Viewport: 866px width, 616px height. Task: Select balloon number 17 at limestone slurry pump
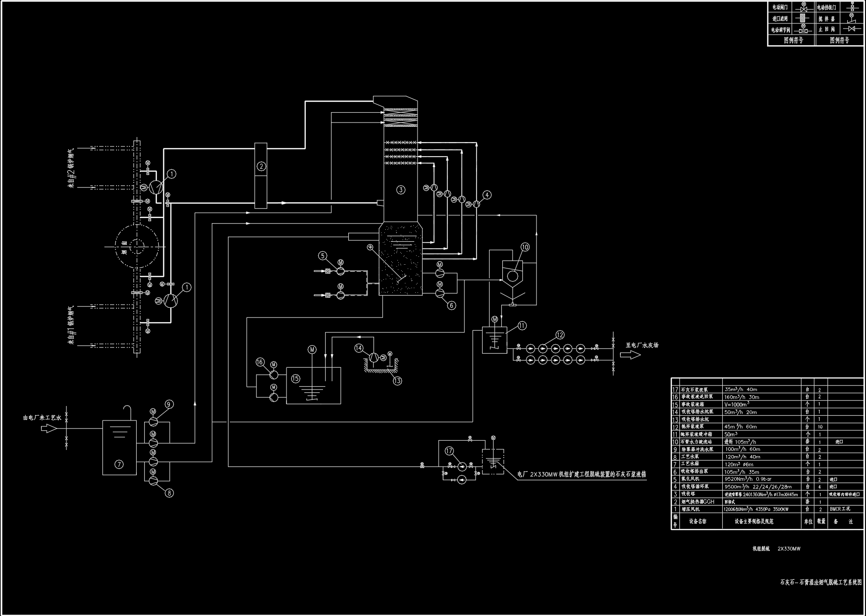(449, 451)
